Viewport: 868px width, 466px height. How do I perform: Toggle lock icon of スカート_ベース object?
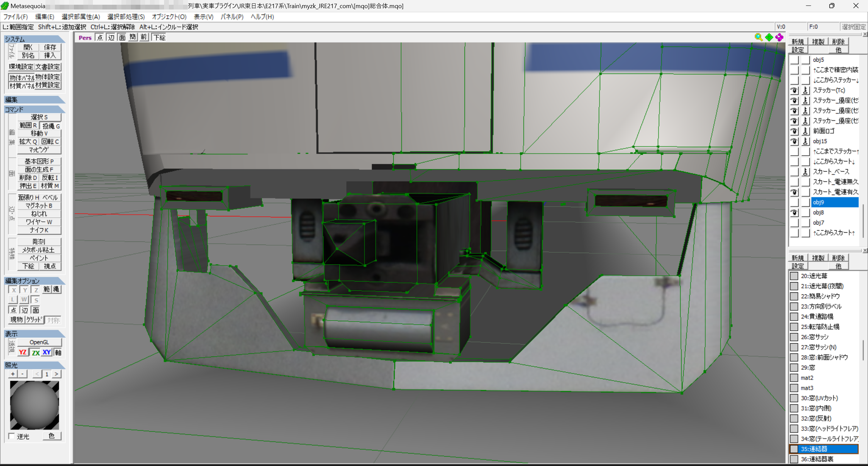(x=805, y=172)
